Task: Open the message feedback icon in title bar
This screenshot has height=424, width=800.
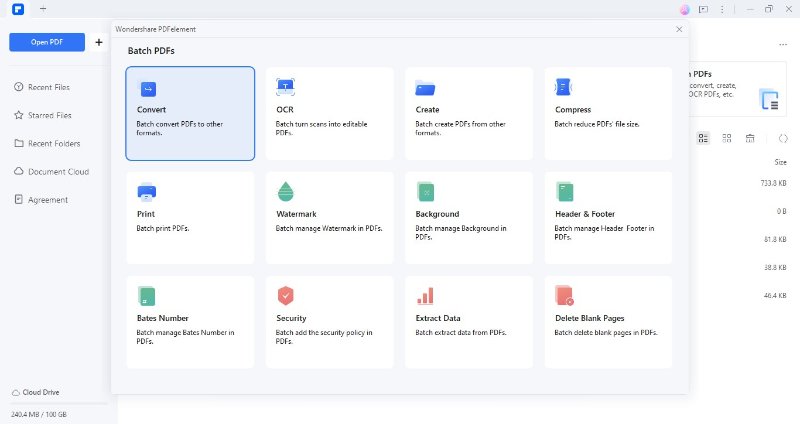Action: [x=704, y=9]
